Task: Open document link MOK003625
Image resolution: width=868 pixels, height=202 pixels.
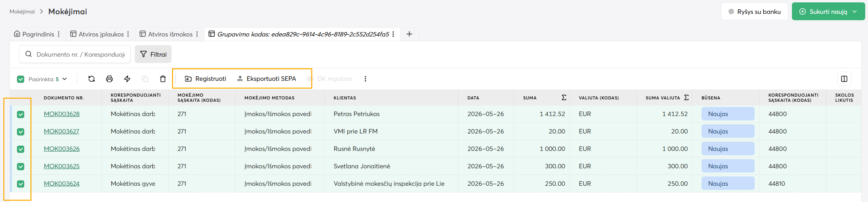Action: point(61,166)
